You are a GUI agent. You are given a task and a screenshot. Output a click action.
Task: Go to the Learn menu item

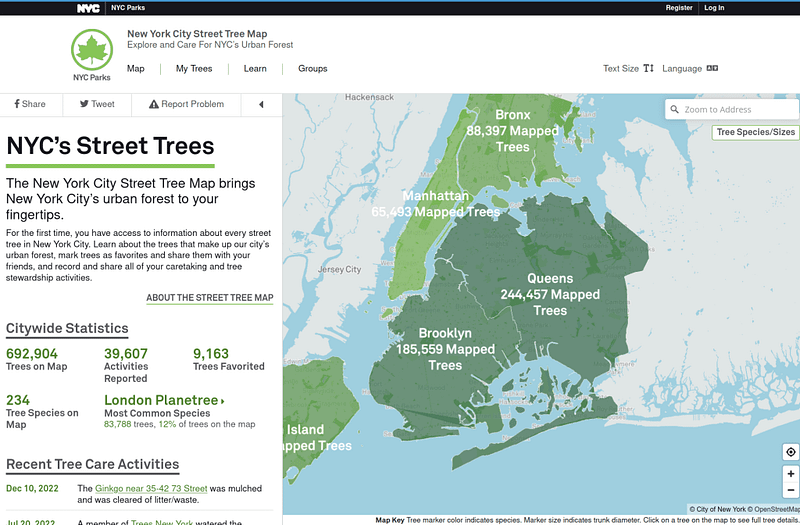coord(255,68)
